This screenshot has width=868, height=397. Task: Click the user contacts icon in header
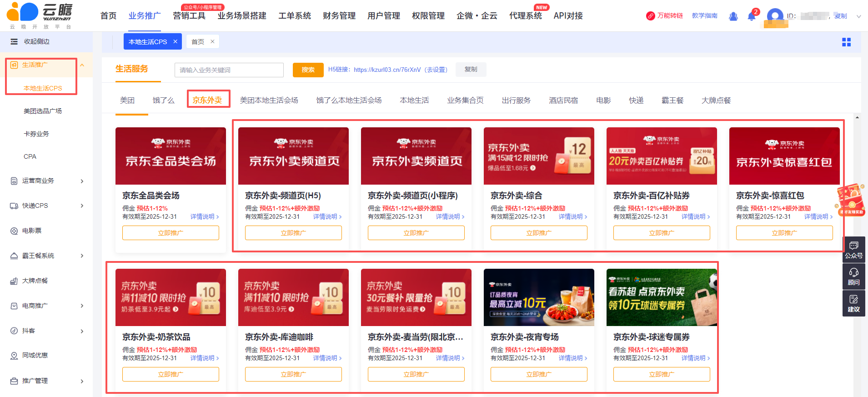point(733,16)
